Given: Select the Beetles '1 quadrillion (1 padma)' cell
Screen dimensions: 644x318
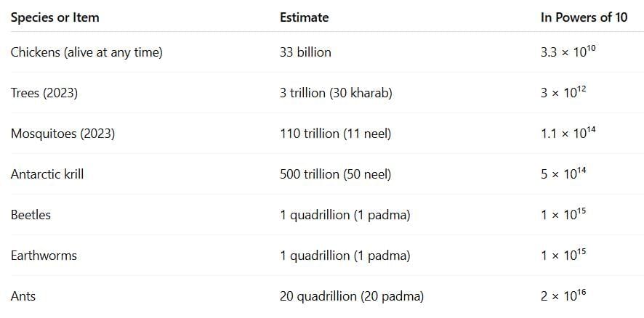Looking at the screenshot, I should [x=345, y=215].
